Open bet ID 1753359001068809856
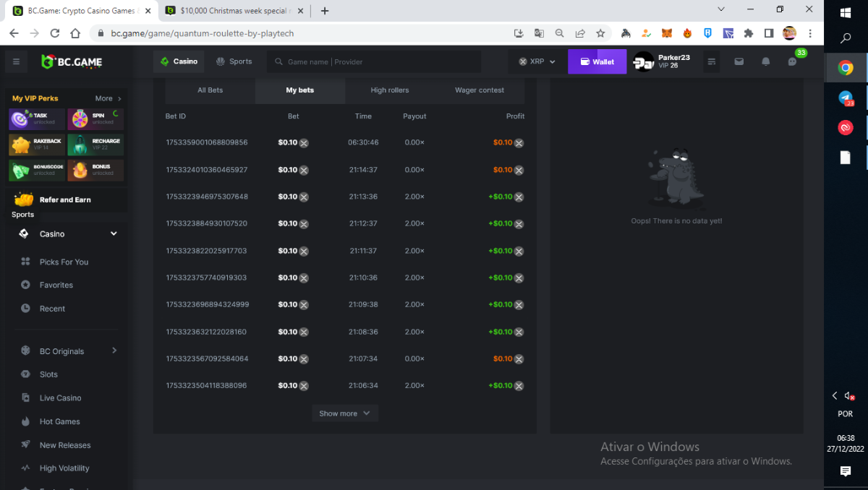868x490 pixels. pyautogui.click(x=207, y=142)
